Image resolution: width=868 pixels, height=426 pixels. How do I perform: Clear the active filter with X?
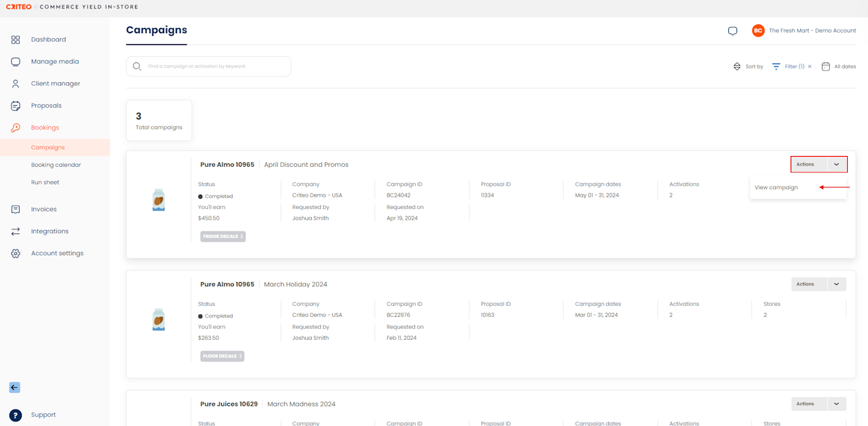[810, 66]
